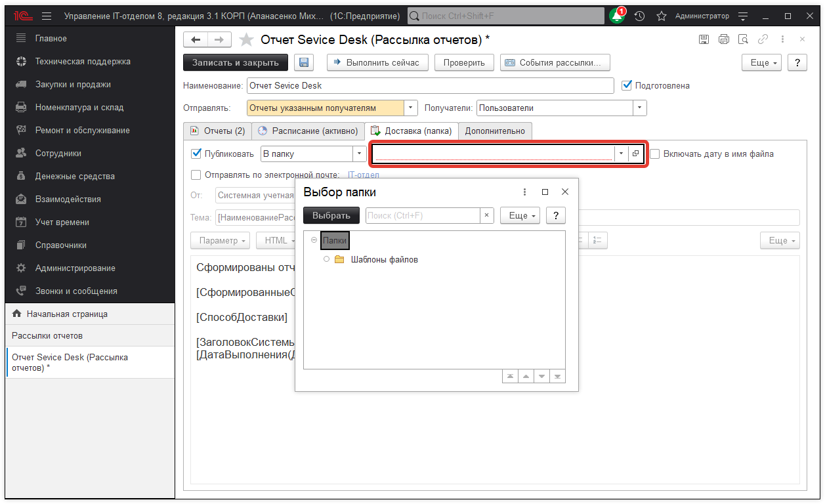Click the blue floppy save icon
The height and width of the screenshot is (504, 825).
(x=304, y=62)
